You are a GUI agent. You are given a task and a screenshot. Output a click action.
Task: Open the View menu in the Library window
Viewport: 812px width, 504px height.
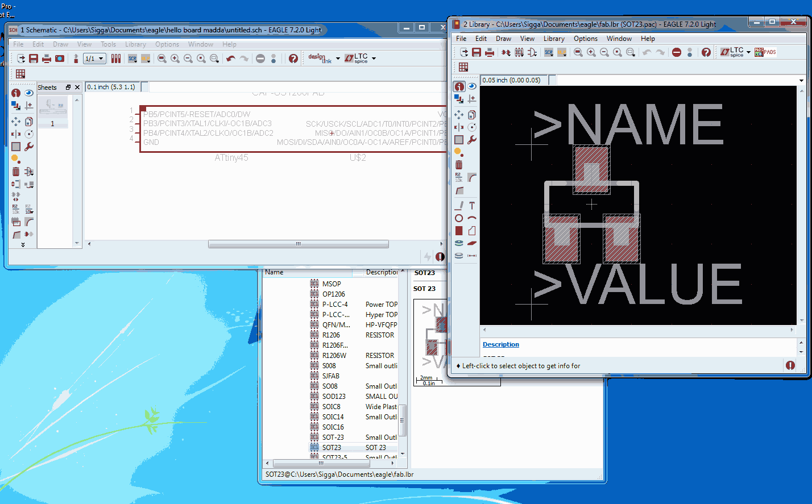[x=527, y=39]
